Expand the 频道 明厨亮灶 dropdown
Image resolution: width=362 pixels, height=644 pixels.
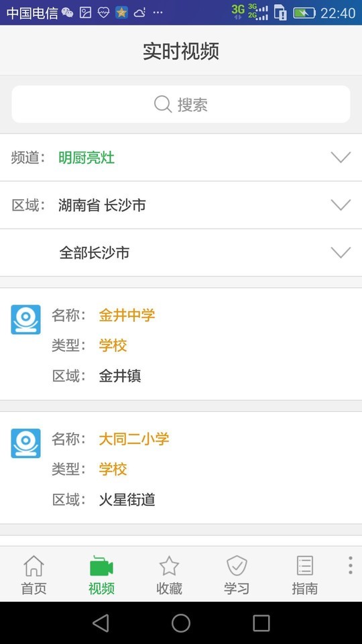(x=181, y=157)
